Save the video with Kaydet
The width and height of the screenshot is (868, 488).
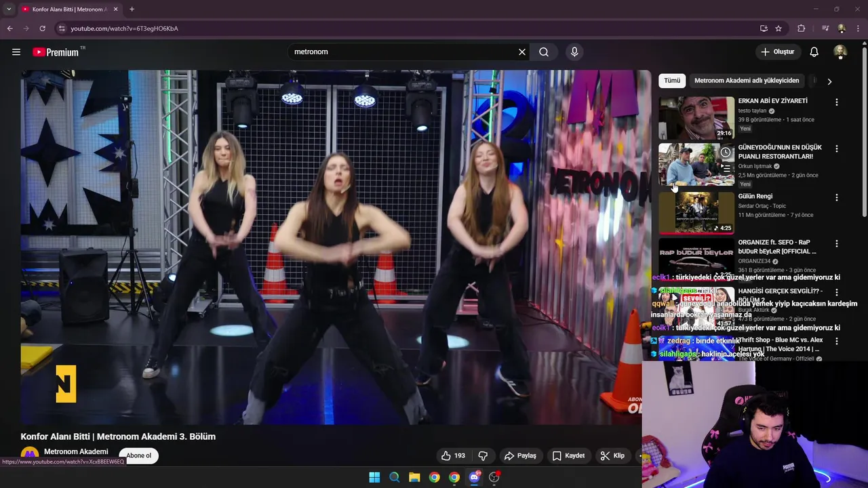568,455
